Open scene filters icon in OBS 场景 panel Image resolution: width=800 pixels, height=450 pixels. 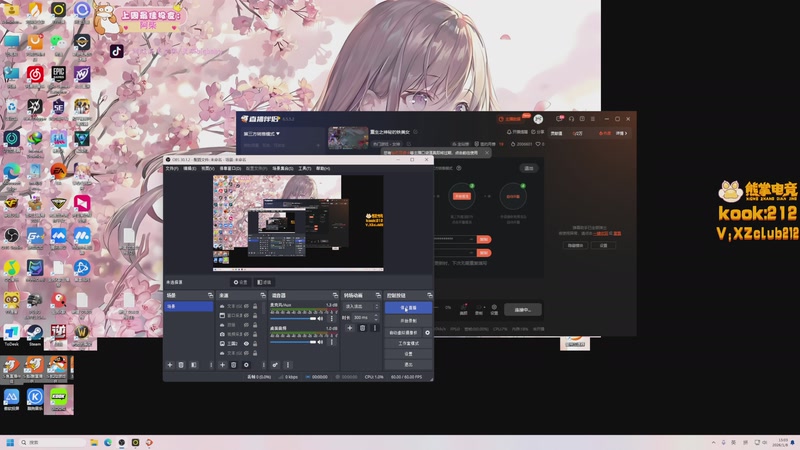coord(193,365)
